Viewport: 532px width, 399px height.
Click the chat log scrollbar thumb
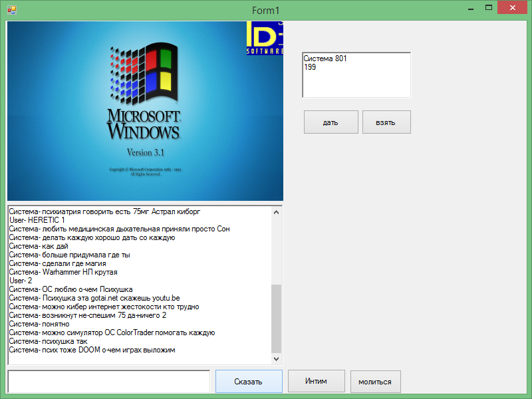tap(276, 319)
